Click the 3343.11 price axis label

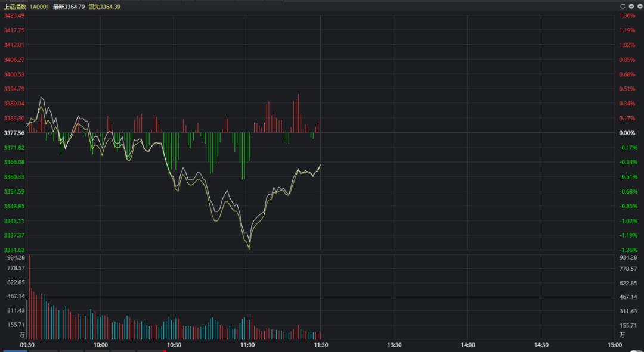tap(14, 221)
